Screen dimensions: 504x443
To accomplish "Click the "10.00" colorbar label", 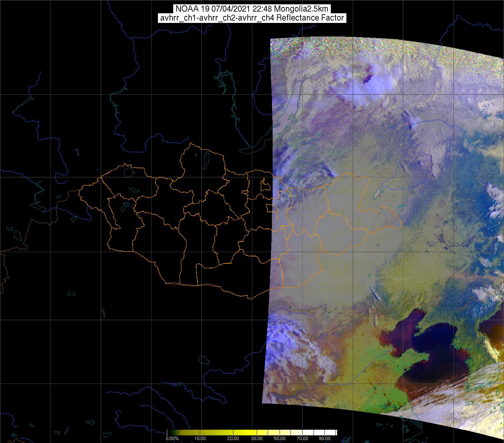I will coord(200,438).
